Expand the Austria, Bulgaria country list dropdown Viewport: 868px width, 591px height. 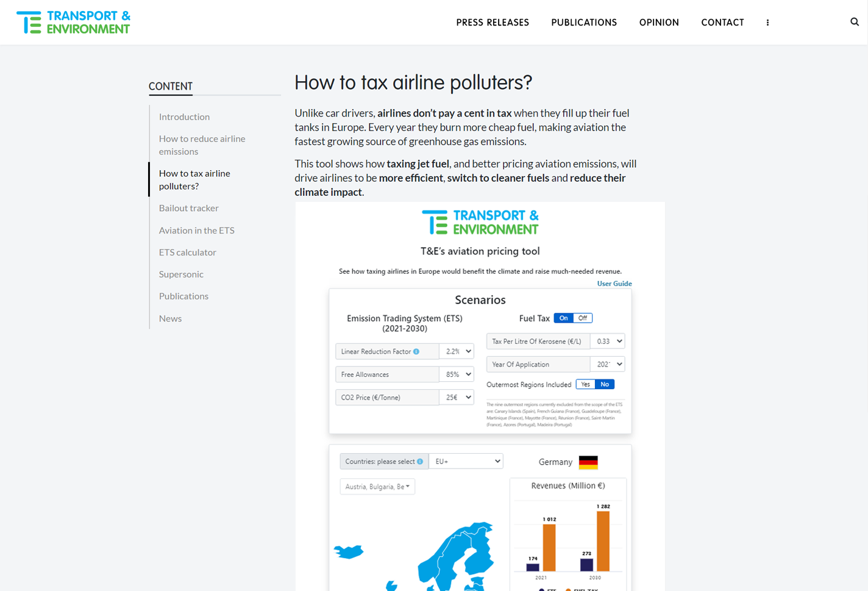377,487
